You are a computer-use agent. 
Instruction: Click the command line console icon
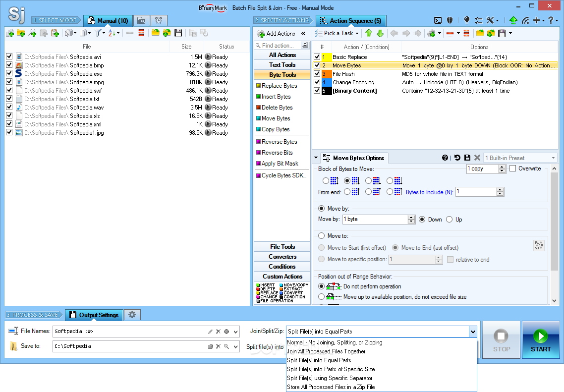[x=438, y=20]
